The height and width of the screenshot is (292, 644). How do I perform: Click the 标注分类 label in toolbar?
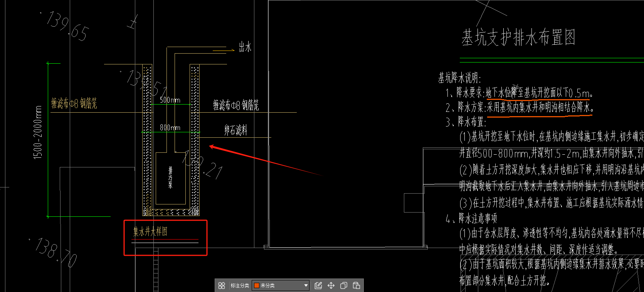point(240,285)
